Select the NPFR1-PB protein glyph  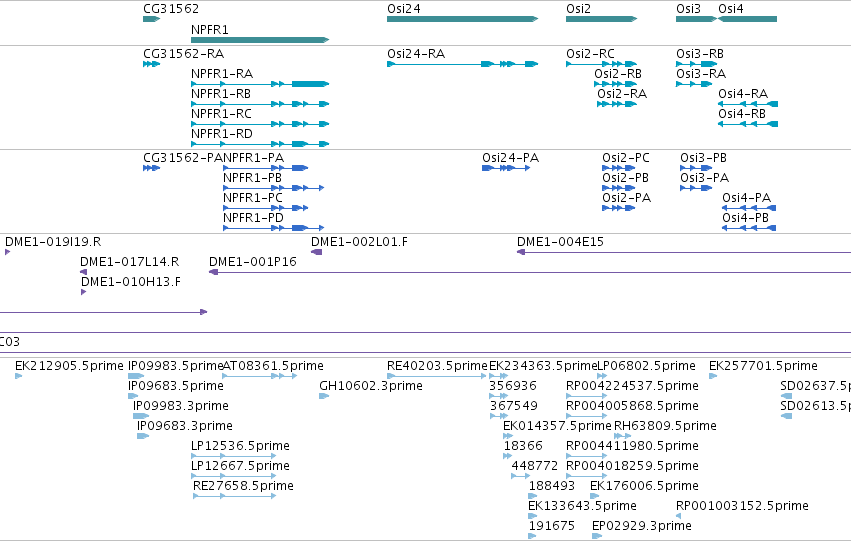click(274, 188)
